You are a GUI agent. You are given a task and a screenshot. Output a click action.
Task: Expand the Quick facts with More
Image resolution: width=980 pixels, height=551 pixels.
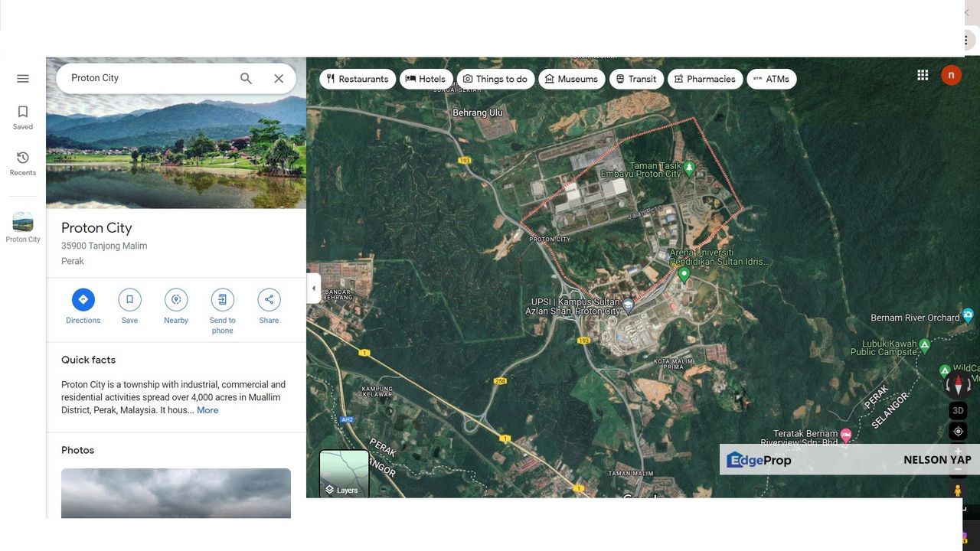[x=207, y=410]
